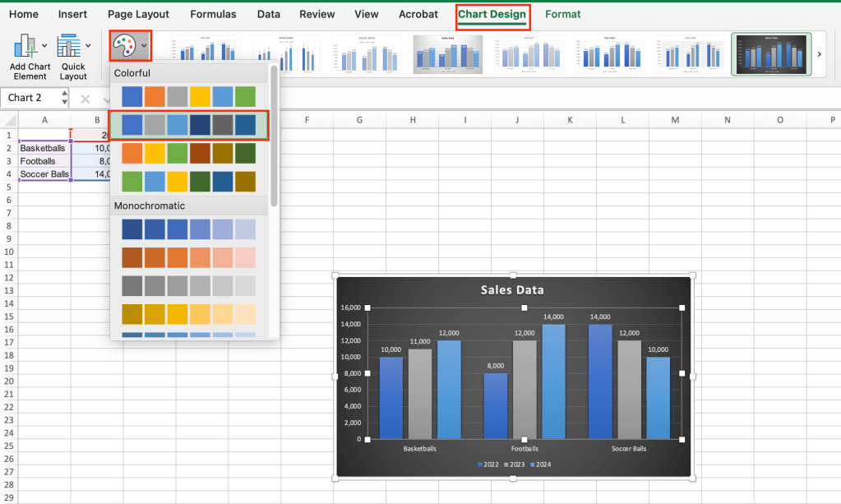Choose the green-blue-yellow Colorful palette row
This screenshot has width=841, height=504.
pyautogui.click(x=189, y=181)
